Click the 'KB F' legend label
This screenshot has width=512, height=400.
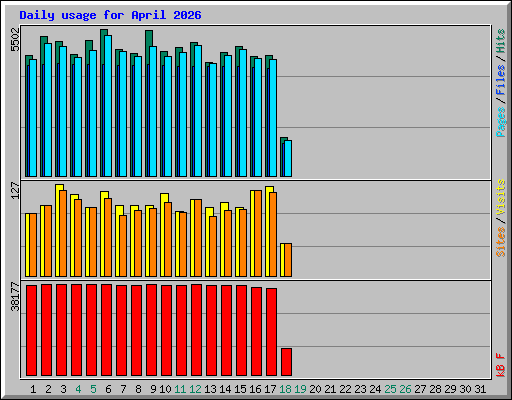(x=501, y=365)
